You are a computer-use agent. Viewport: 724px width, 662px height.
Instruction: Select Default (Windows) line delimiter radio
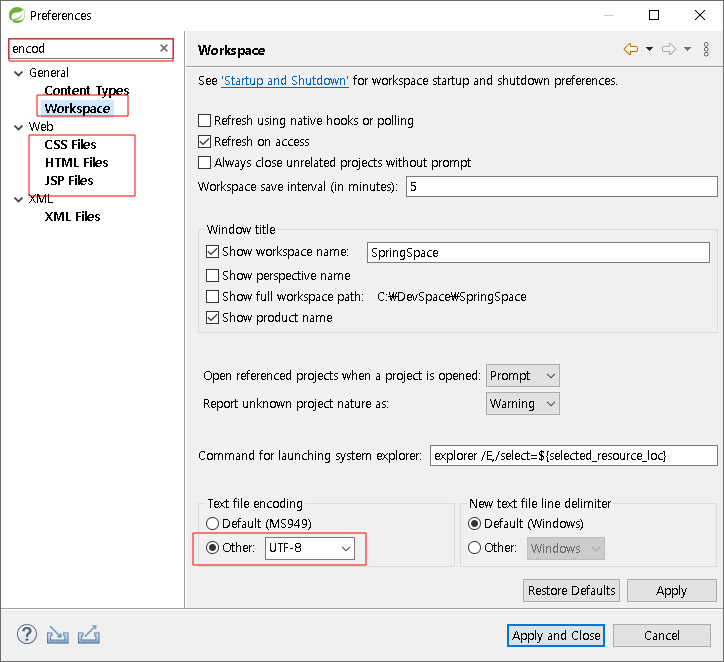(474, 524)
